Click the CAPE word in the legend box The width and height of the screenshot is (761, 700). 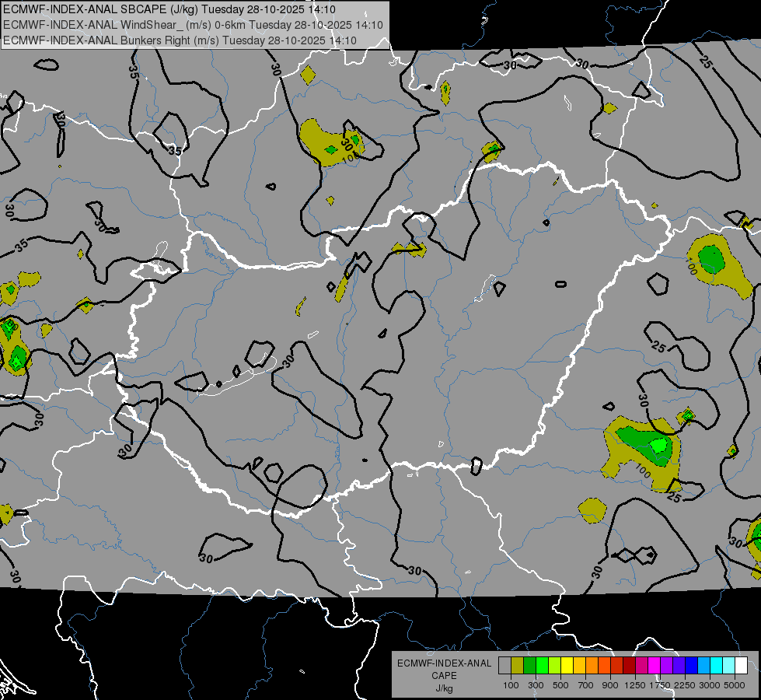[x=444, y=676]
